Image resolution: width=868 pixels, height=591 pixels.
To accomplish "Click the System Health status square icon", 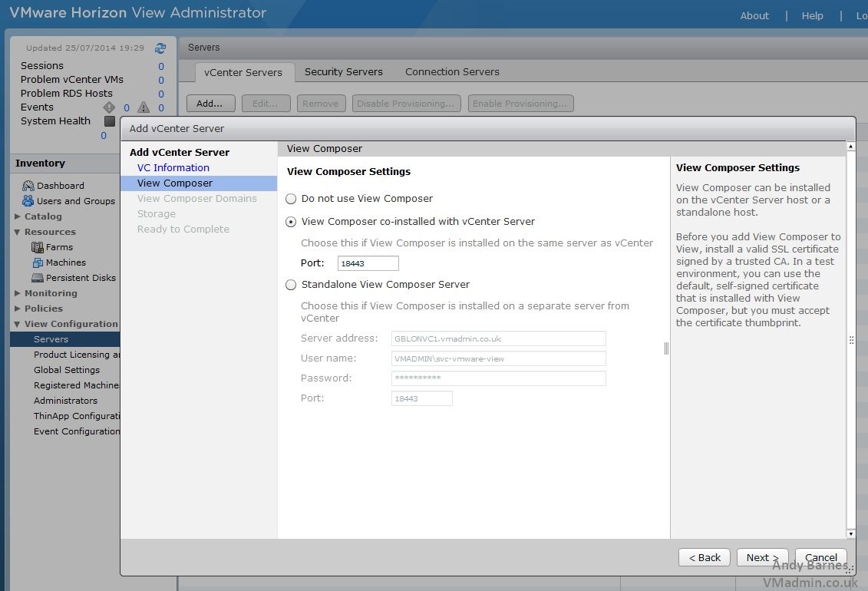I will 110,121.
